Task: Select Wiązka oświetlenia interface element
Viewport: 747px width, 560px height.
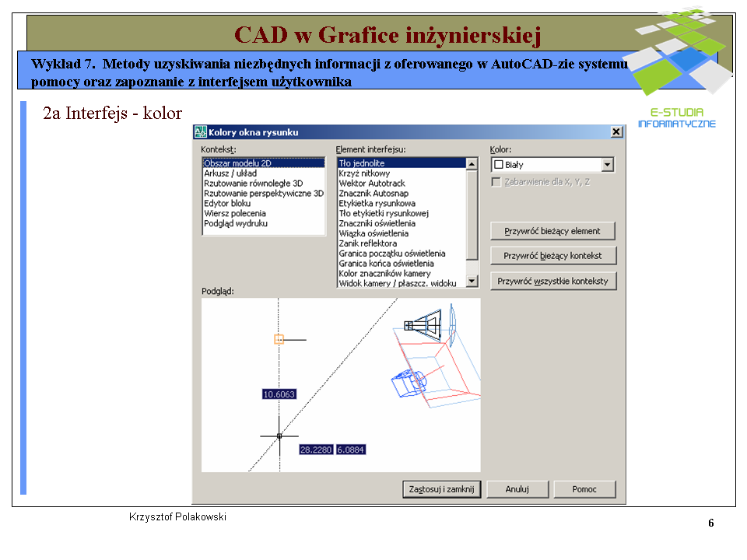Action: (402, 233)
